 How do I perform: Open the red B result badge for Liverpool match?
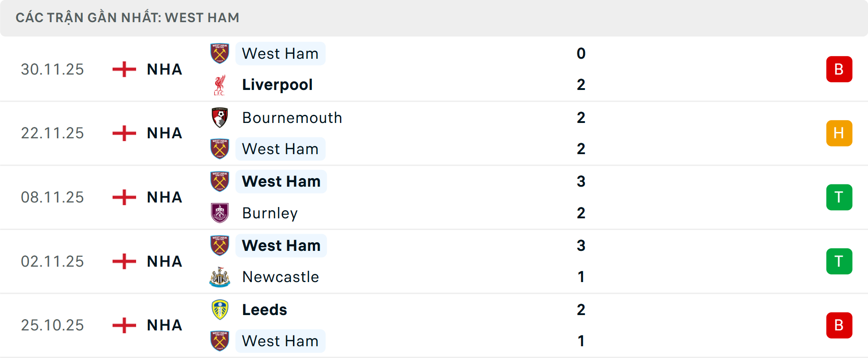[x=839, y=69]
